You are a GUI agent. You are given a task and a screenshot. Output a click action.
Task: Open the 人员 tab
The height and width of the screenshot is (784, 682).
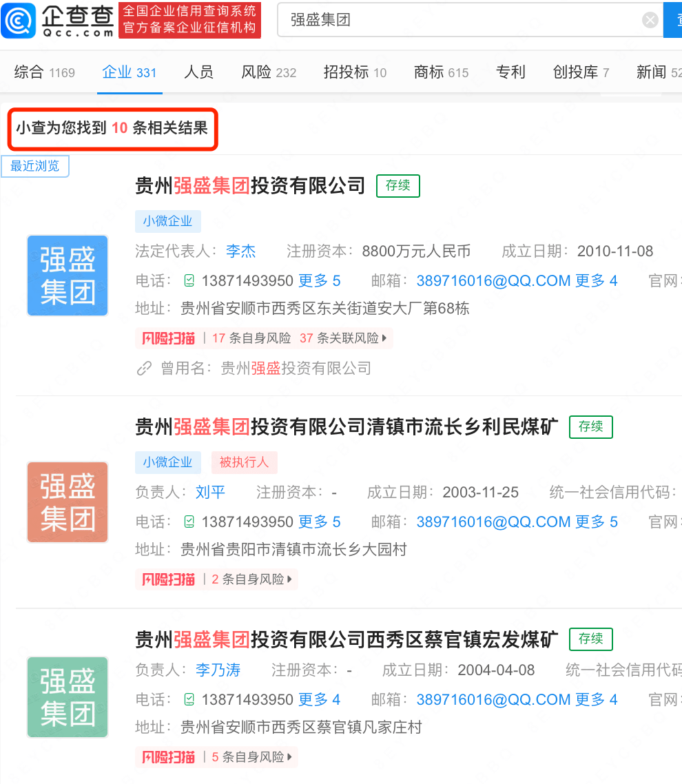[x=199, y=72]
